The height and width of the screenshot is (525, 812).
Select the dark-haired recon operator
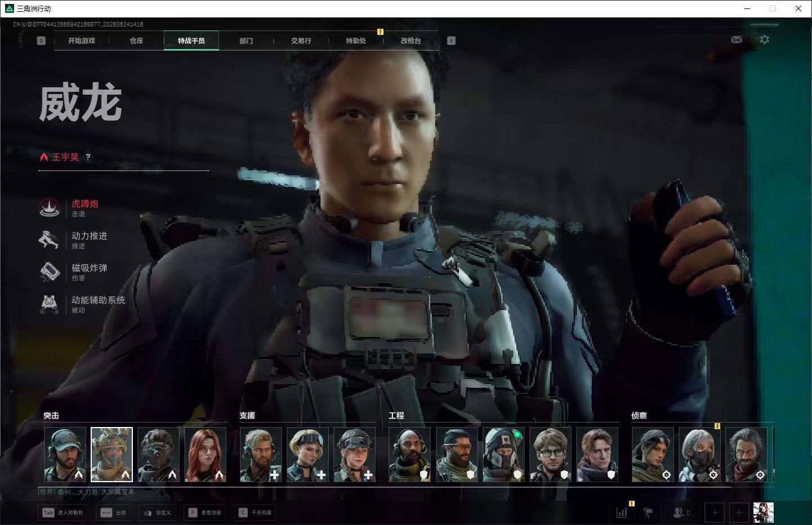tap(653, 455)
